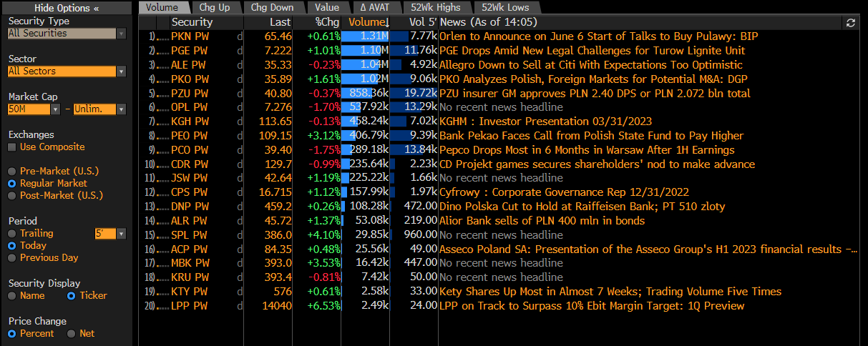Read Kety Shares Up headline

click(x=610, y=292)
